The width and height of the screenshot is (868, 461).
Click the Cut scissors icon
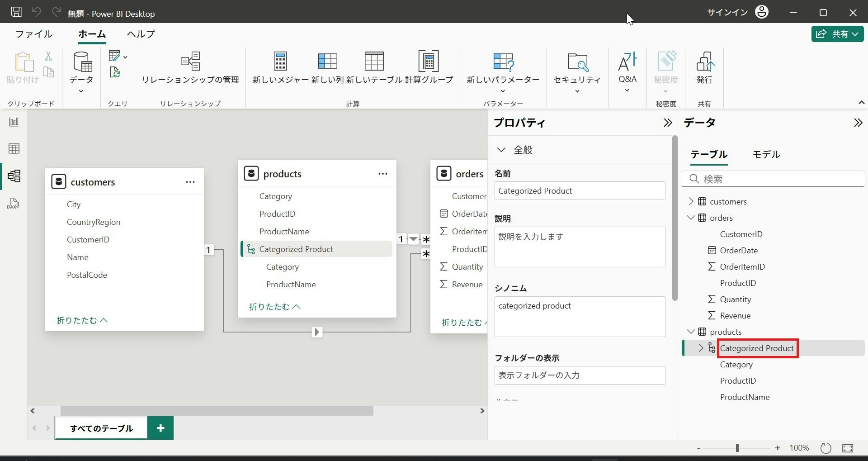click(48, 56)
